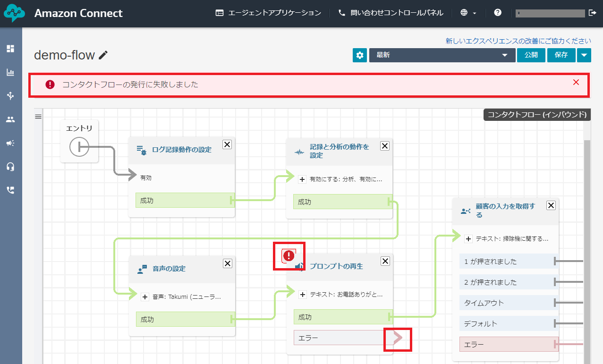
Task: Edit flow name with pencil icon
Action: (103, 55)
